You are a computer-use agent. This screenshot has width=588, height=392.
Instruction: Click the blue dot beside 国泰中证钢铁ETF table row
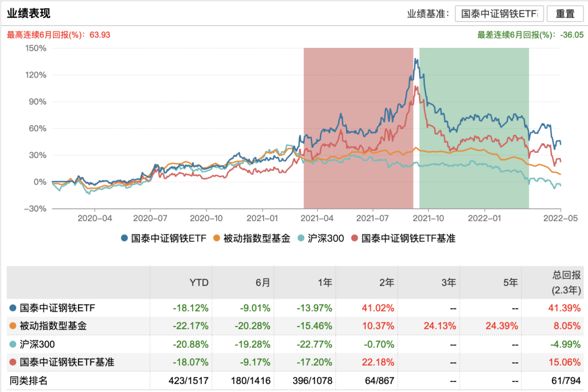13,308
